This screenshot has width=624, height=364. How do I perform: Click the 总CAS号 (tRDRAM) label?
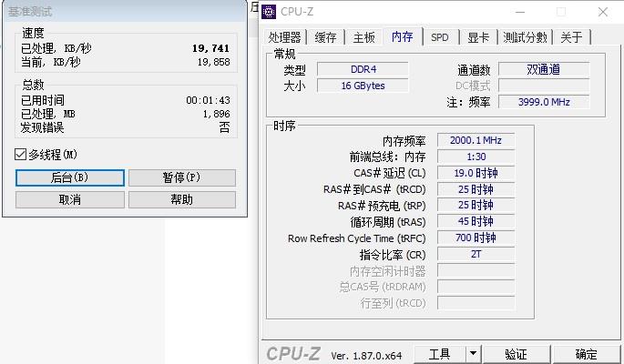click(383, 287)
